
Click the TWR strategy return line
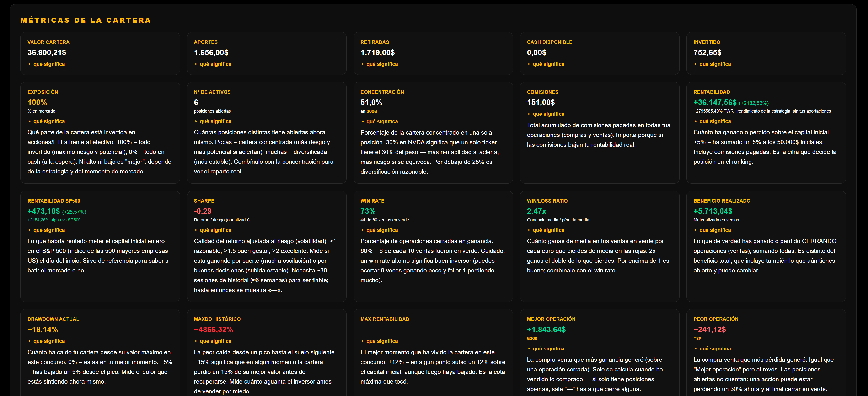pyautogui.click(x=762, y=111)
